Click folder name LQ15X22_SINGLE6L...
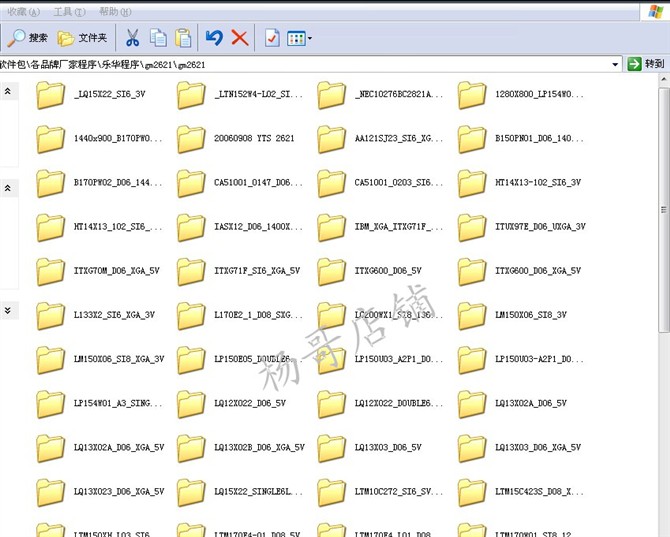The height and width of the screenshot is (537, 670). tap(258, 491)
